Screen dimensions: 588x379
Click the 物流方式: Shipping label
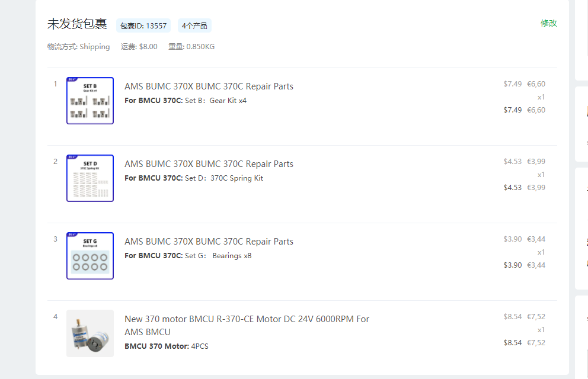tap(79, 47)
